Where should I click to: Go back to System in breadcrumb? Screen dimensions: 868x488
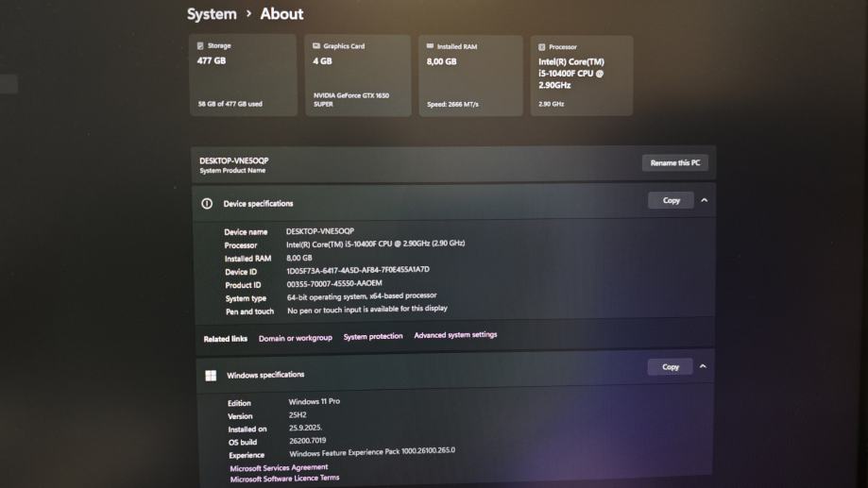click(212, 14)
